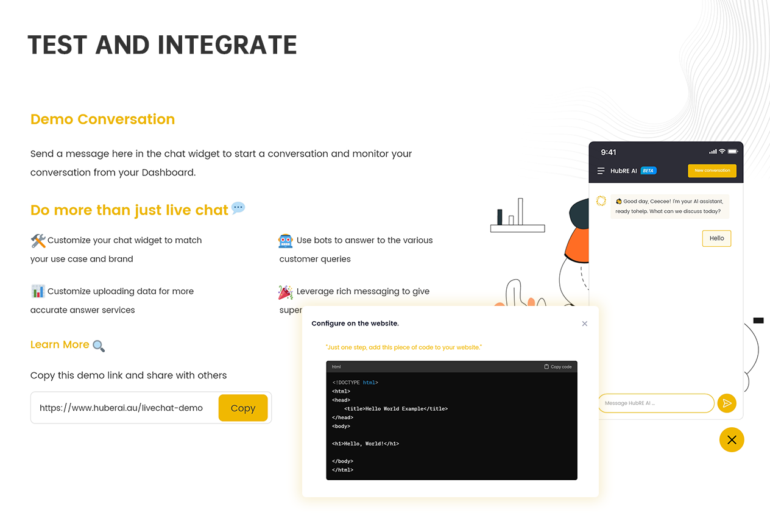The image size is (770, 532).
Task: Click the magnifying glass icon beside Learn More
Action: point(99,346)
